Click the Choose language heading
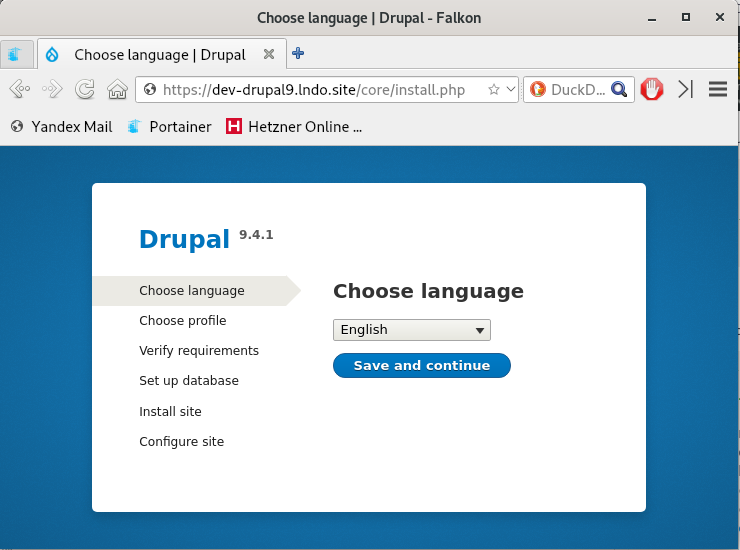 point(428,291)
